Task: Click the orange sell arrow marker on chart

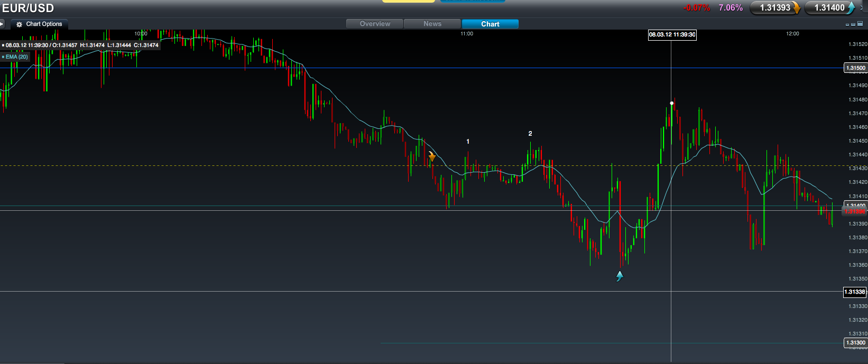Action: 432,156
